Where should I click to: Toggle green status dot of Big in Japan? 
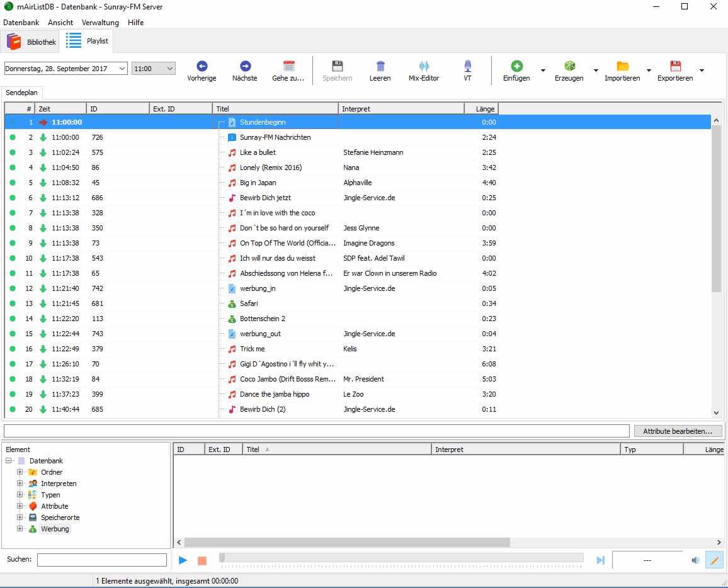pos(13,183)
